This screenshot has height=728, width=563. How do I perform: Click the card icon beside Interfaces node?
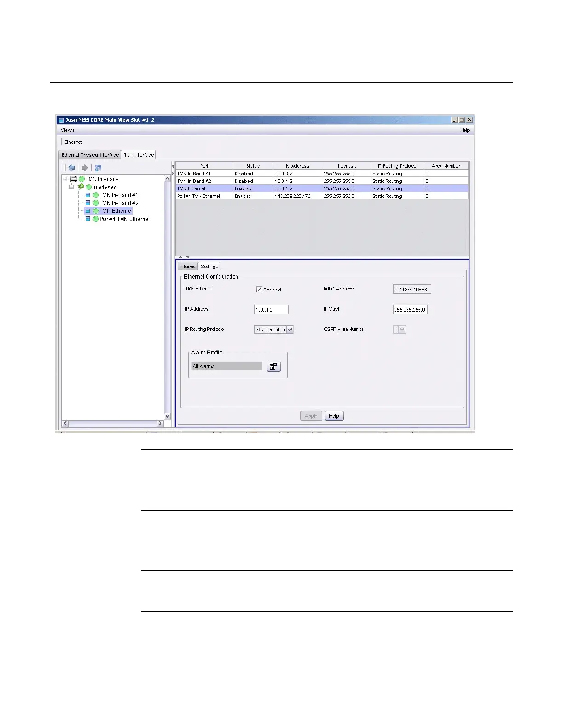81,187
